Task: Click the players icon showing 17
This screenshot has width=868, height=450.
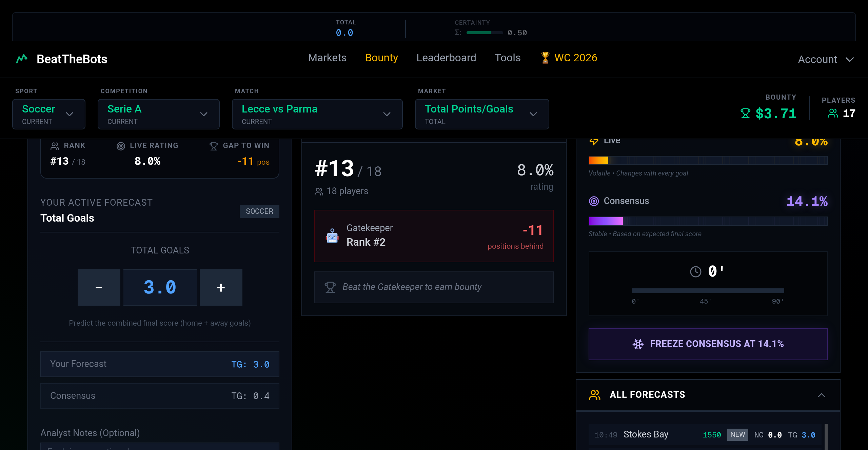Action: pos(832,114)
